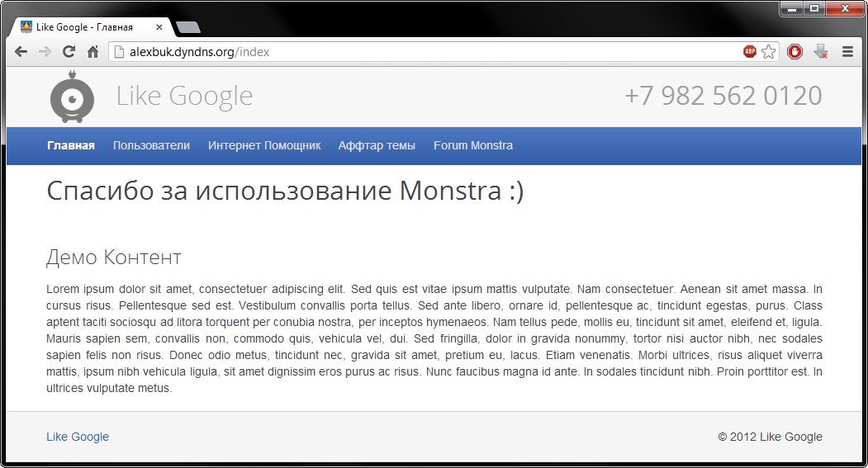
Task: Bookmark this page with the star icon
Action: (769, 52)
